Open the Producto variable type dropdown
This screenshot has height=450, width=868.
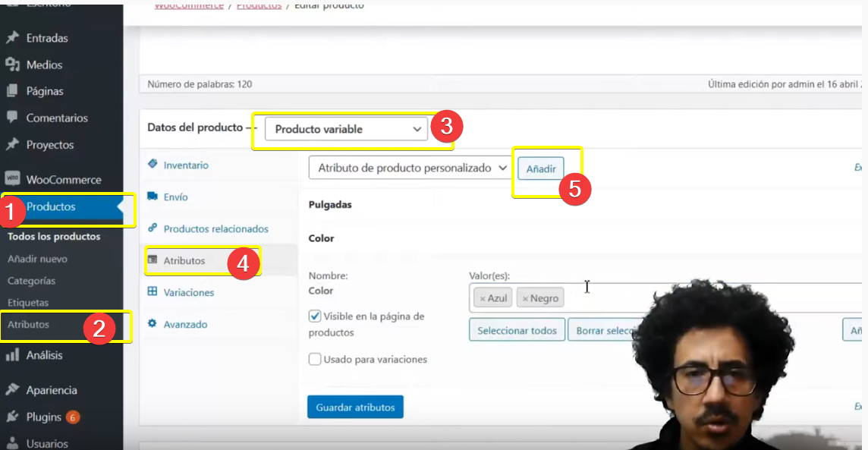coord(346,129)
